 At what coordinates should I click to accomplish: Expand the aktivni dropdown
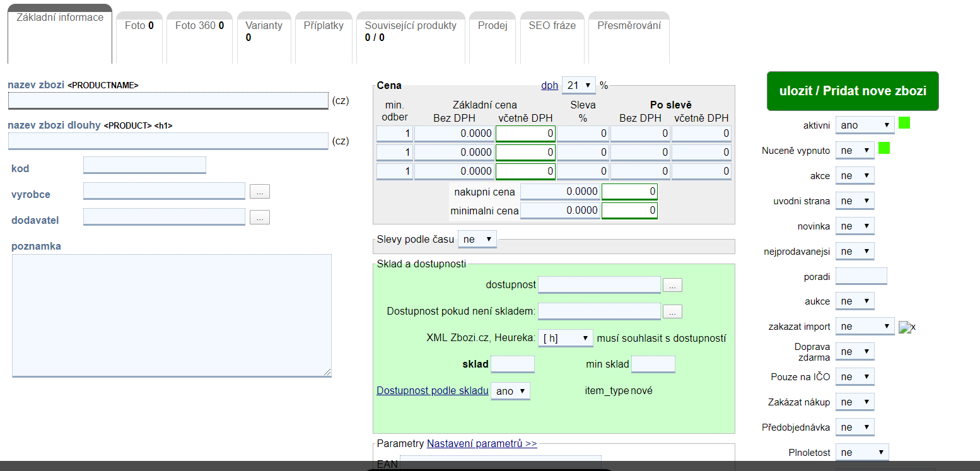point(865,125)
